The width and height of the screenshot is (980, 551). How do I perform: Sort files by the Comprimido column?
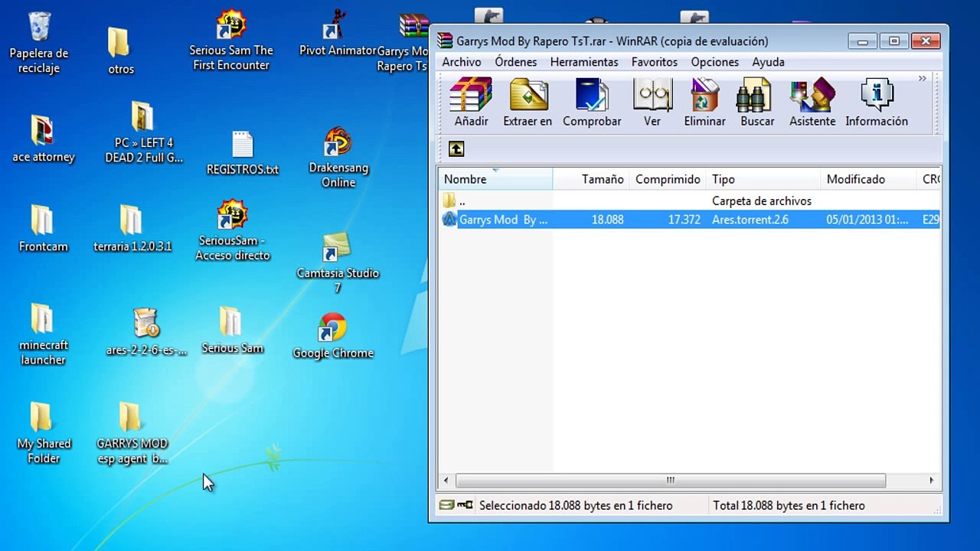(668, 179)
